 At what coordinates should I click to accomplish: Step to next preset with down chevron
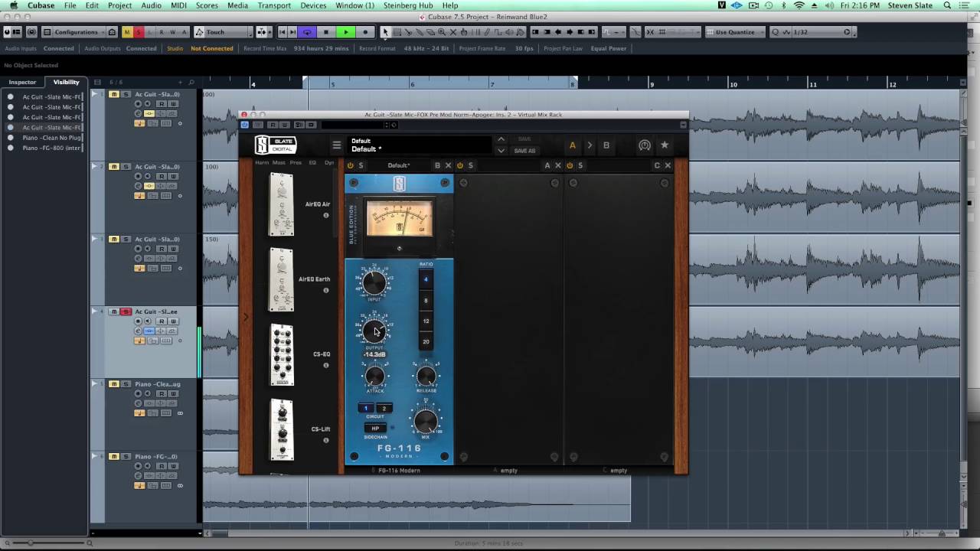(x=501, y=151)
